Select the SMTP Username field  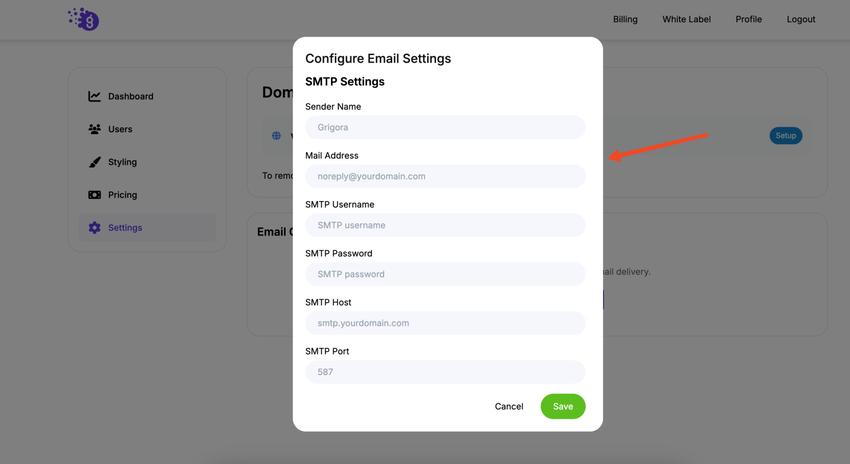(x=445, y=225)
